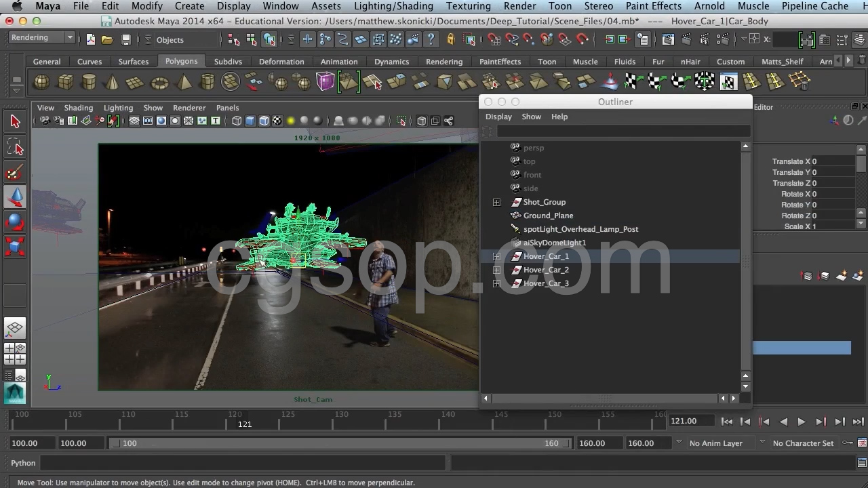
Task: Toggle the auto keyframe key icon
Action: pyautogui.click(x=848, y=443)
